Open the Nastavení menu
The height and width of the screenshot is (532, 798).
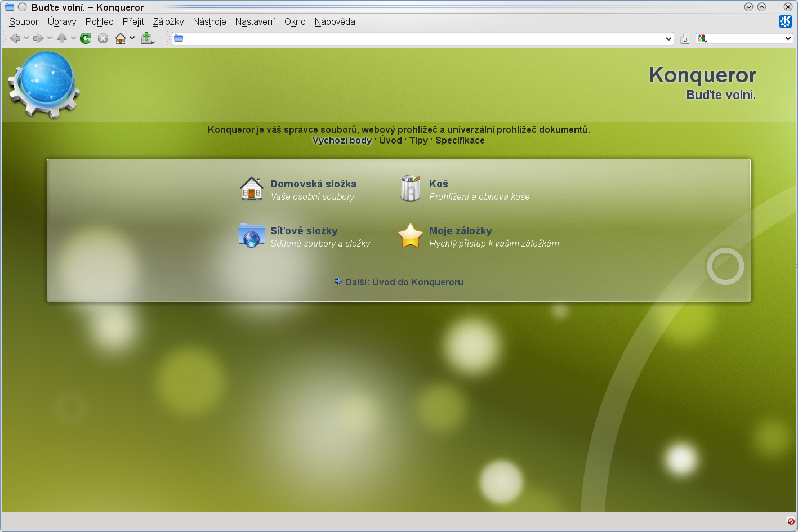pyautogui.click(x=255, y=21)
